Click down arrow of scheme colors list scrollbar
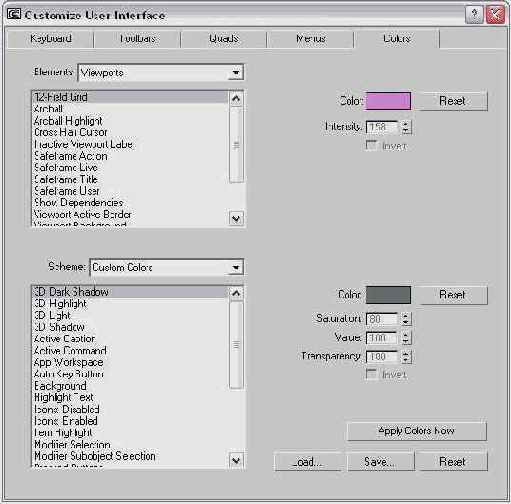 [x=236, y=461]
